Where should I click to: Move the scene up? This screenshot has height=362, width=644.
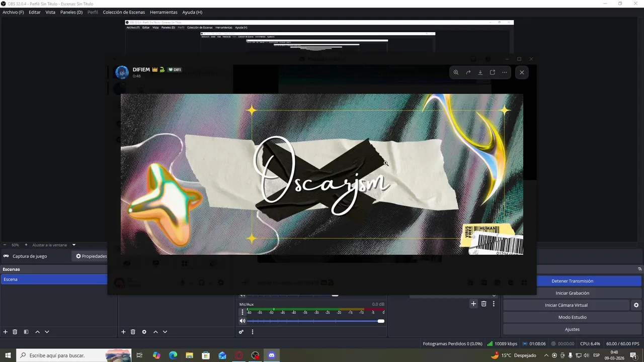[x=37, y=332]
